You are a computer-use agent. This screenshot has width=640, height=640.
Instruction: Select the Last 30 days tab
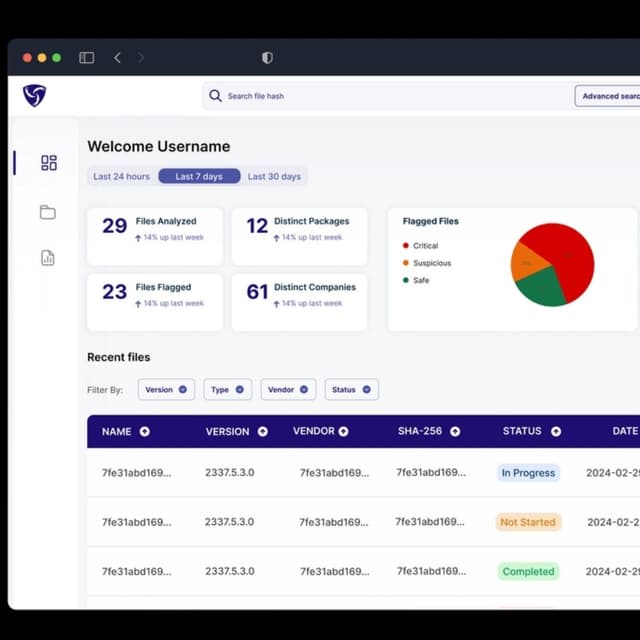click(x=274, y=176)
